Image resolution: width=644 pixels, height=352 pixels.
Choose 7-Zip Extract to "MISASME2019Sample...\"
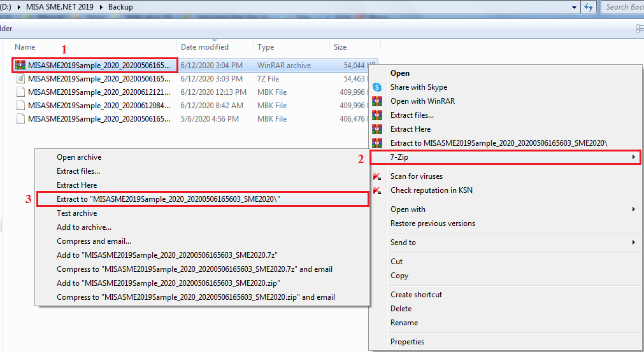(x=202, y=199)
